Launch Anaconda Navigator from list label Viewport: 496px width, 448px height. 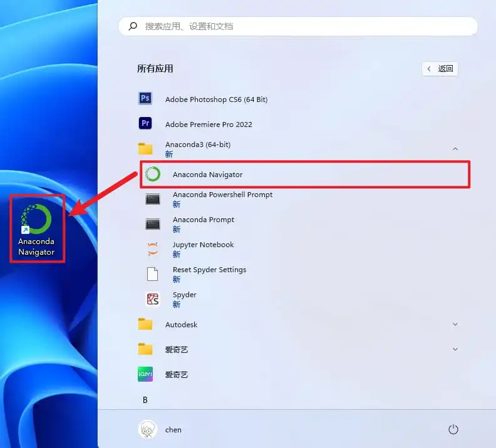[207, 175]
